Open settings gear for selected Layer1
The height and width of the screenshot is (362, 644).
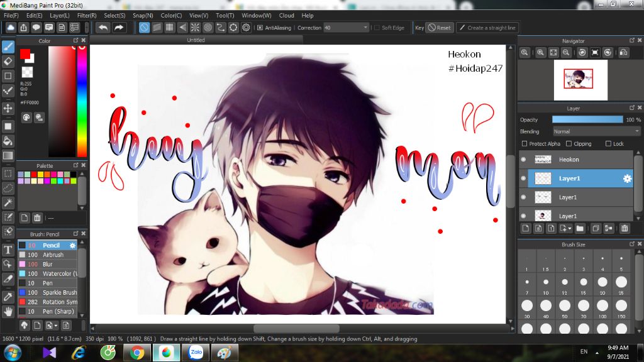pos(627,178)
